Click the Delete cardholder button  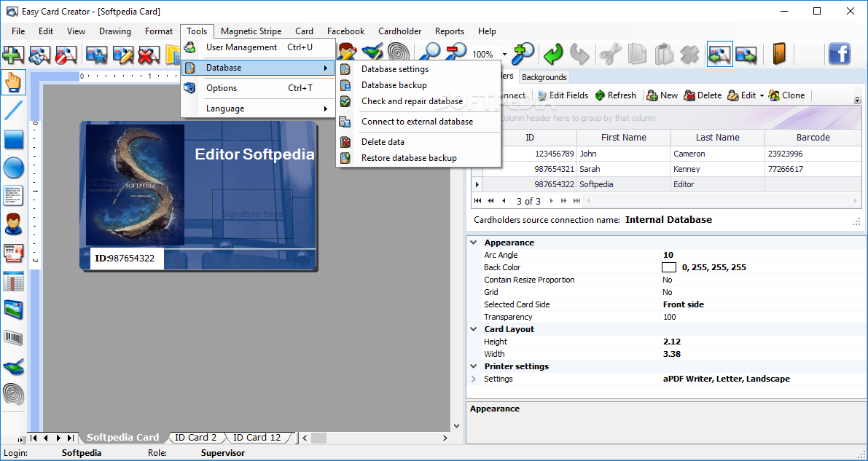point(703,95)
